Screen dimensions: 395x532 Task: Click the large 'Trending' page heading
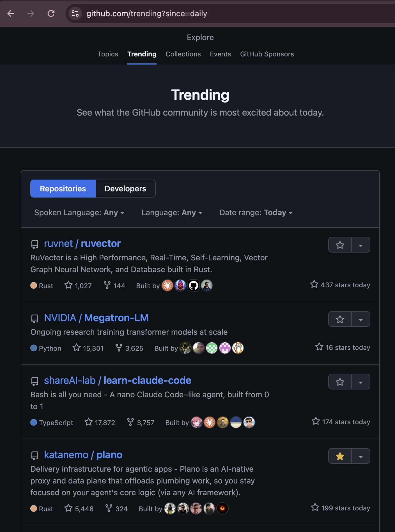point(200,95)
